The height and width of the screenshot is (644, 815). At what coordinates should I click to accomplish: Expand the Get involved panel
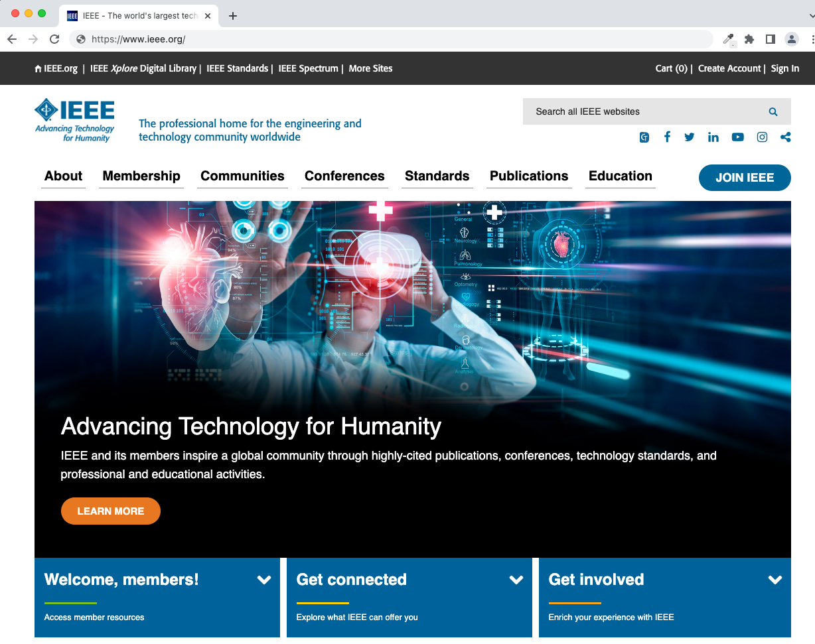[x=775, y=580]
